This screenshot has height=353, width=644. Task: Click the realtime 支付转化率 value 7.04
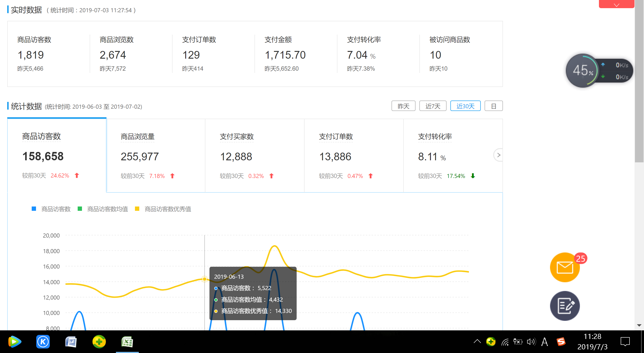357,55
